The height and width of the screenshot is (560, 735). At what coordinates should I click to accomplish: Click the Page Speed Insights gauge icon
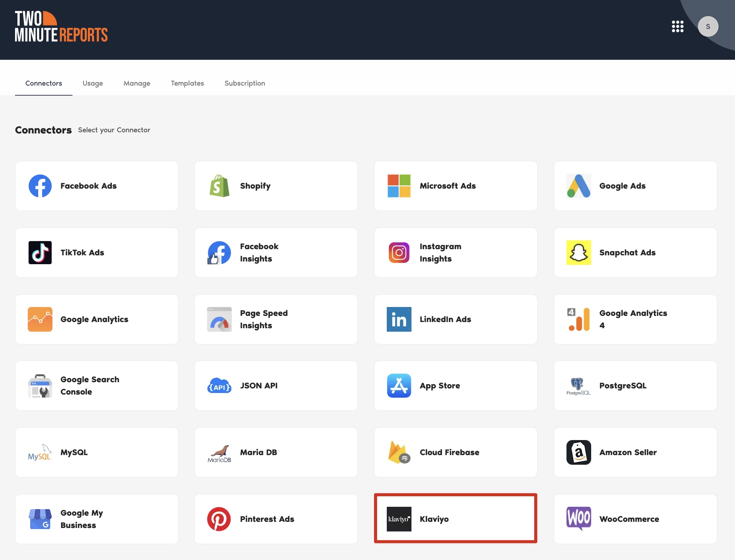pos(219,319)
